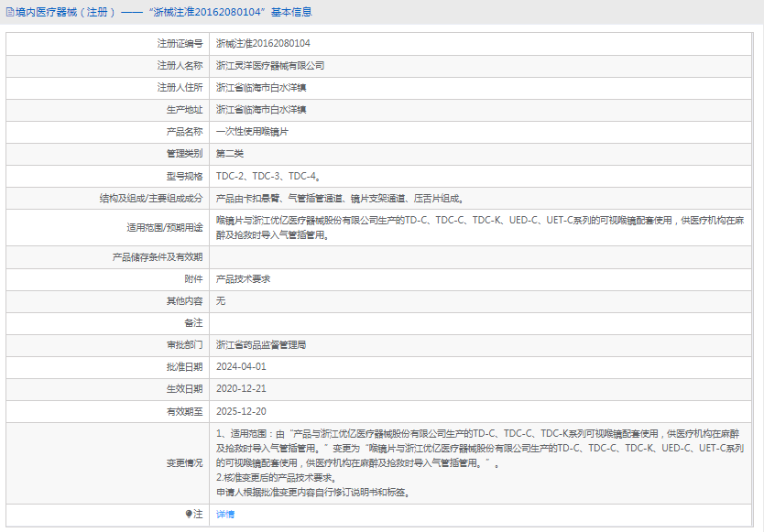Click the 产品储存条件及有效期 label
This screenshot has height=532, width=764.
click(x=158, y=256)
